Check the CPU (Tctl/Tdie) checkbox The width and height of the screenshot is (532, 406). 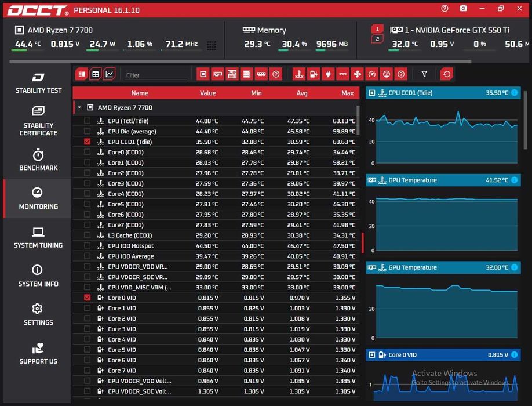click(87, 121)
